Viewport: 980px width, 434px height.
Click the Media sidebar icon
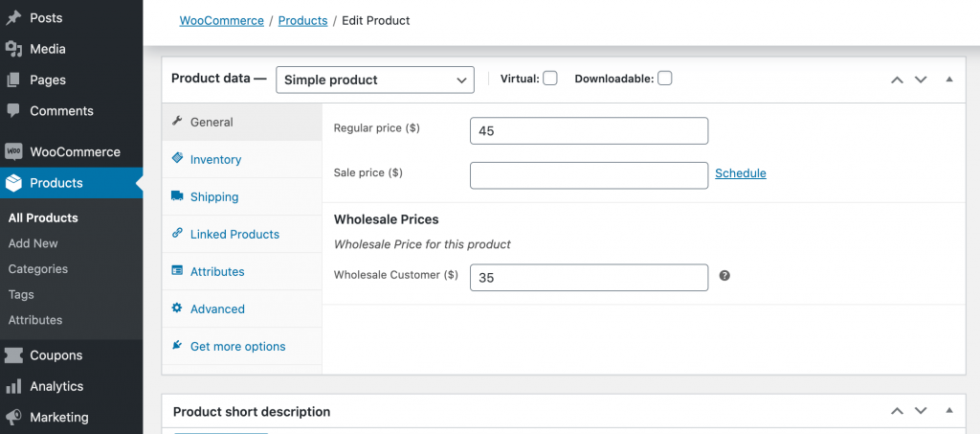(x=13, y=49)
